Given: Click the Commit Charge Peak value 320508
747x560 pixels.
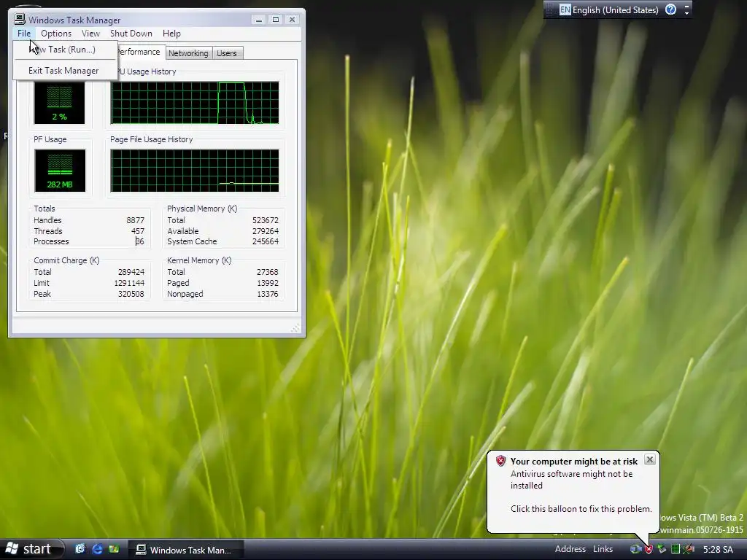Looking at the screenshot, I should pos(131,294).
